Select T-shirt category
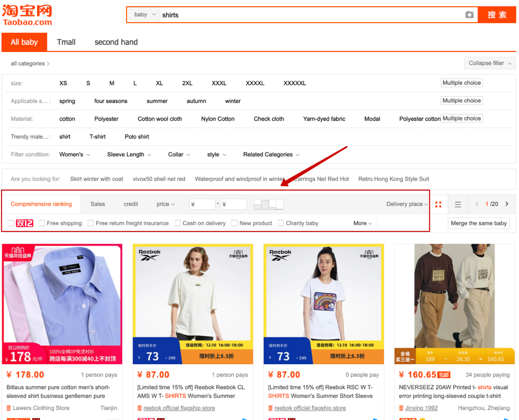This screenshot has width=519, height=420. pos(98,136)
